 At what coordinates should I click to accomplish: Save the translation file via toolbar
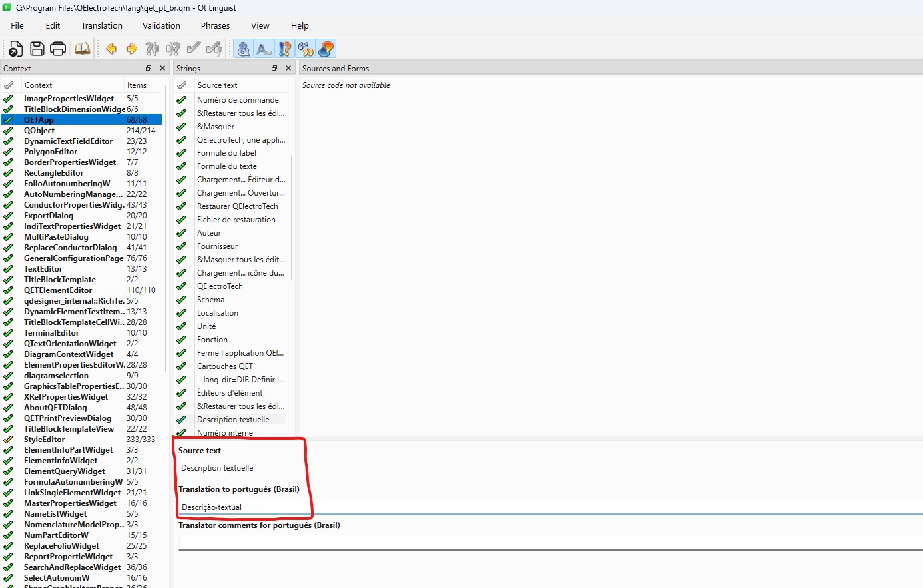point(37,49)
